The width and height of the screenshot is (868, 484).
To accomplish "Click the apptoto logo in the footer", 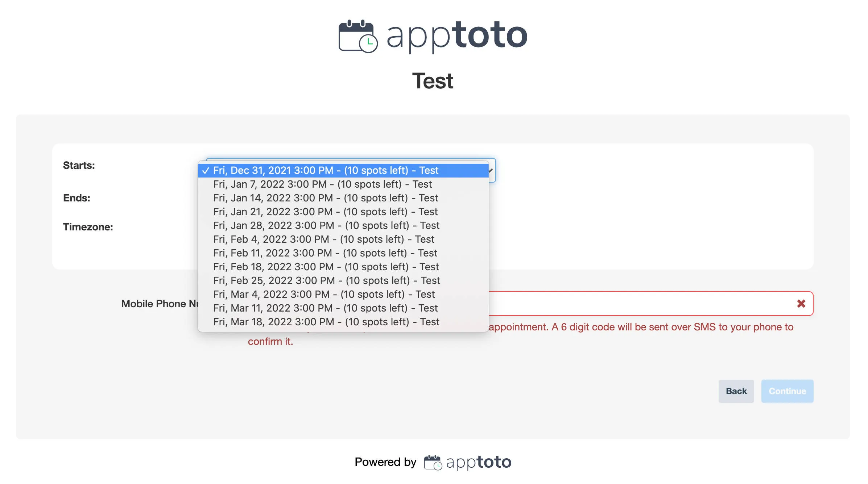I will (479, 462).
